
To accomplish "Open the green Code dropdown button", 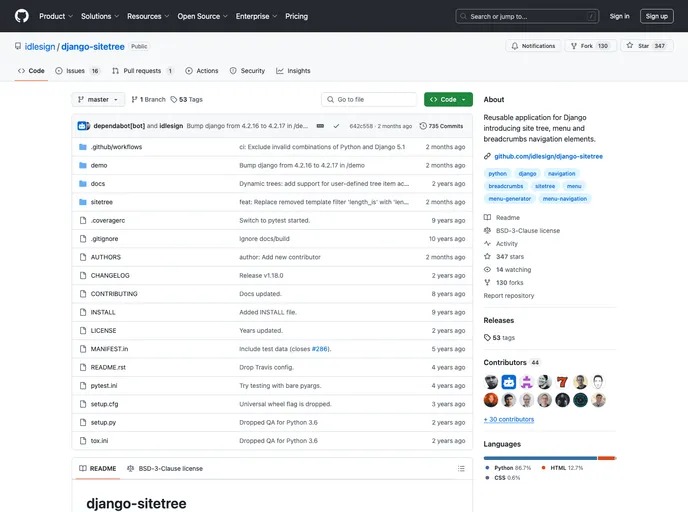I will (448, 100).
